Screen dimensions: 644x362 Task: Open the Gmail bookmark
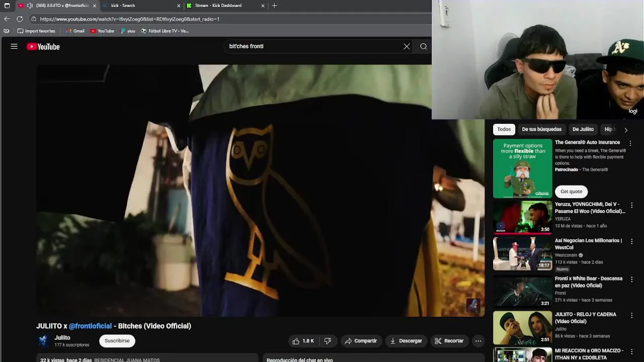[74, 31]
